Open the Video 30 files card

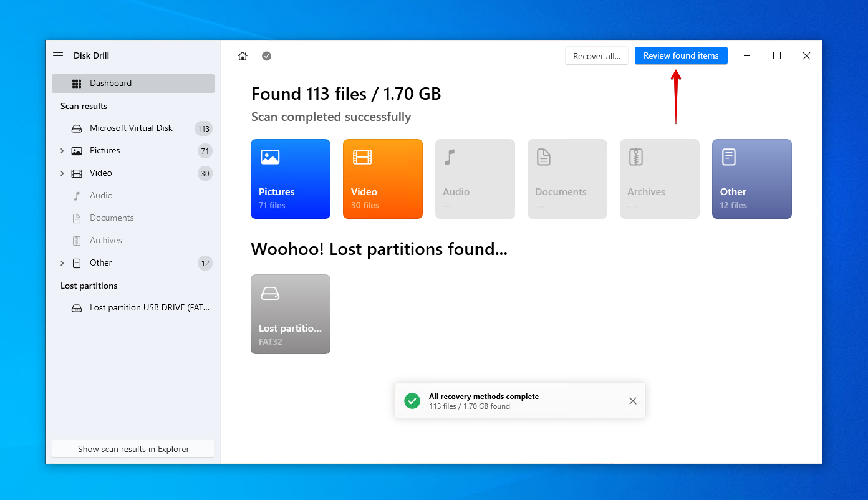(383, 179)
